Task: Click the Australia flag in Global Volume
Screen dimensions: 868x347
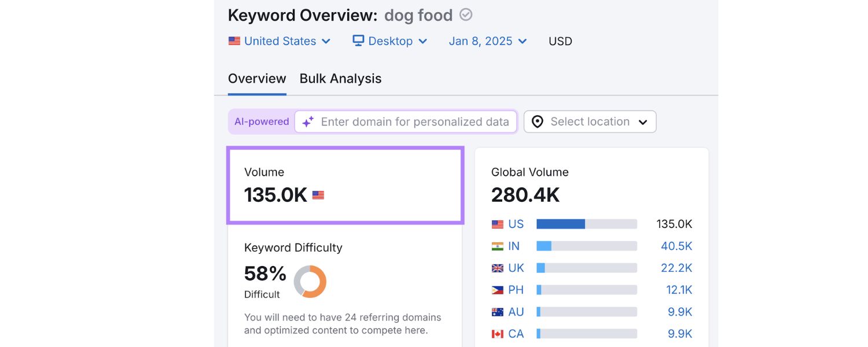Action: tap(497, 312)
